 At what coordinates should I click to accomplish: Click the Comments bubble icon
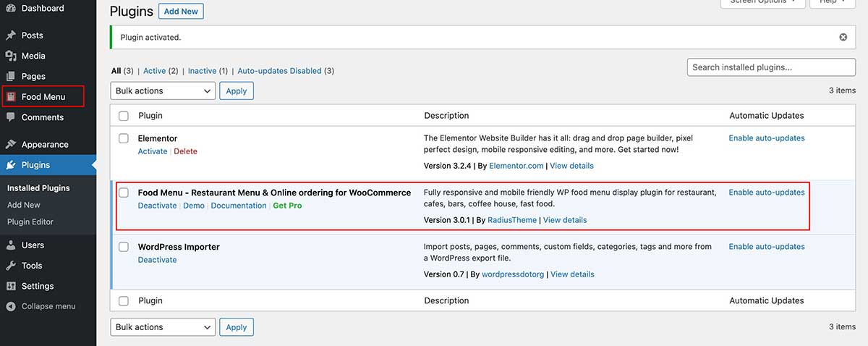point(11,117)
